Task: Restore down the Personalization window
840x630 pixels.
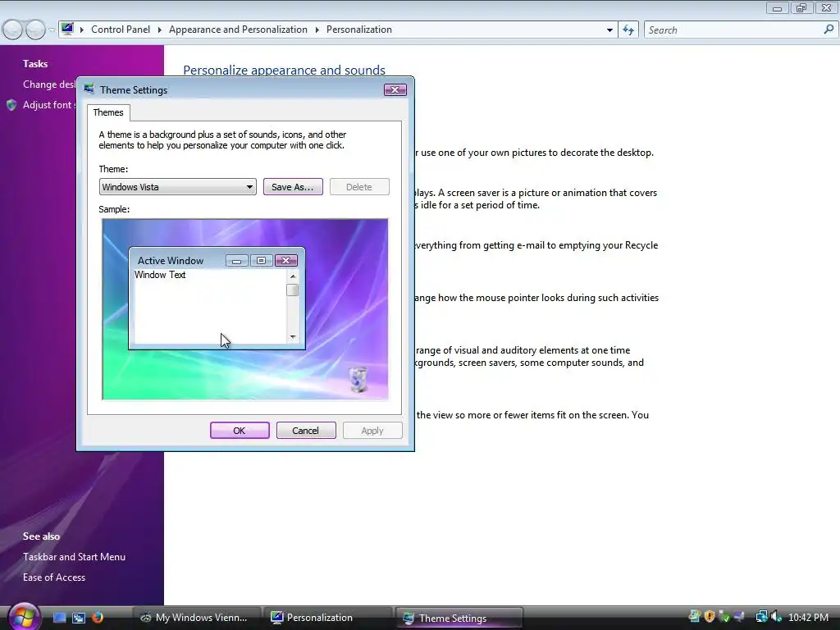Action: [x=801, y=8]
